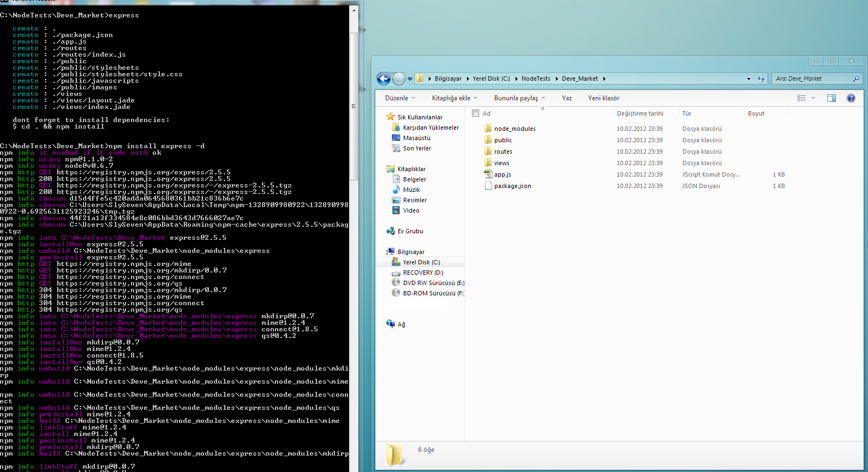Go back in Explorer navigation

point(384,79)
